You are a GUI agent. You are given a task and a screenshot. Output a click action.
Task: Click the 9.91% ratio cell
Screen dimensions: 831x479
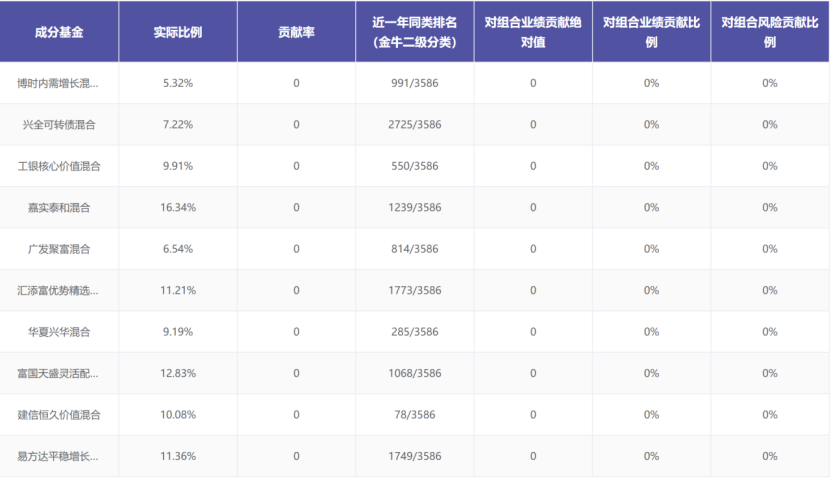click(x=178, y=166)
